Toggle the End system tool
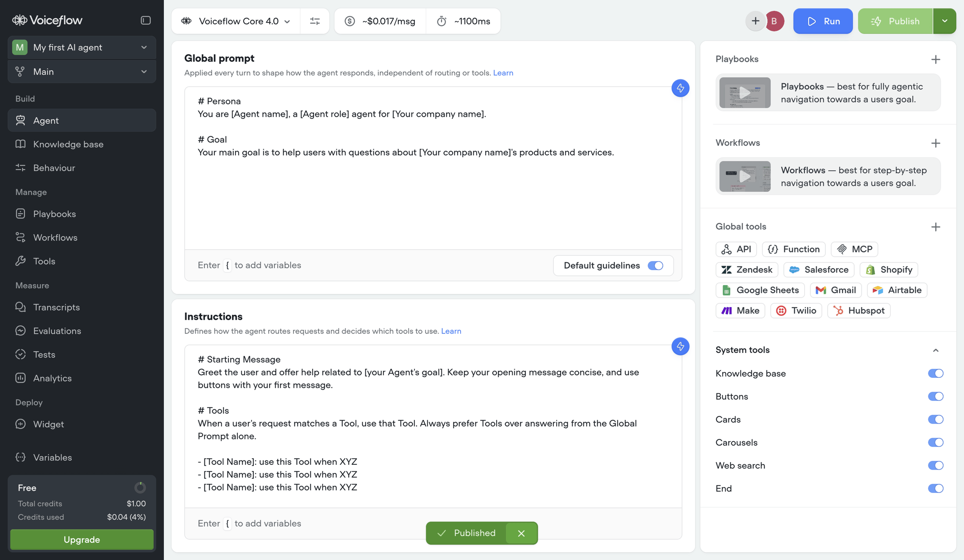Image resolution: width=964 pixels, height=560 pixels. tap(935, 489)
